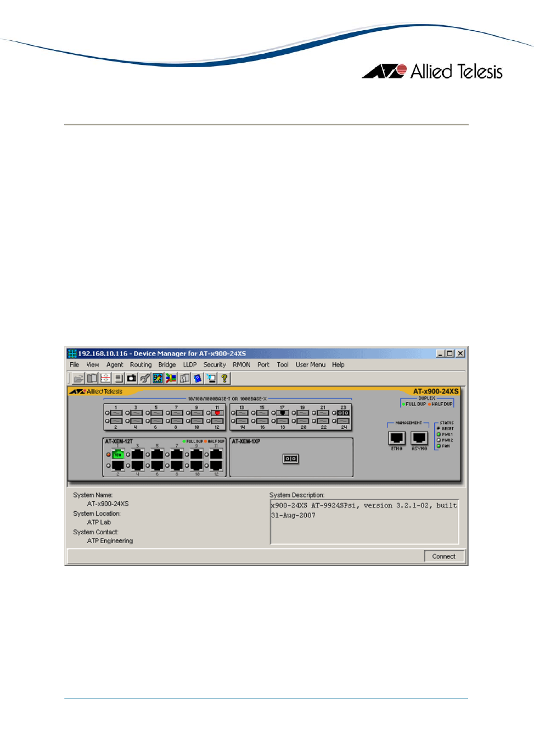The image size is (534, 756).
Task: Open the LLDP menu
Action: click(x=190, y=365)
